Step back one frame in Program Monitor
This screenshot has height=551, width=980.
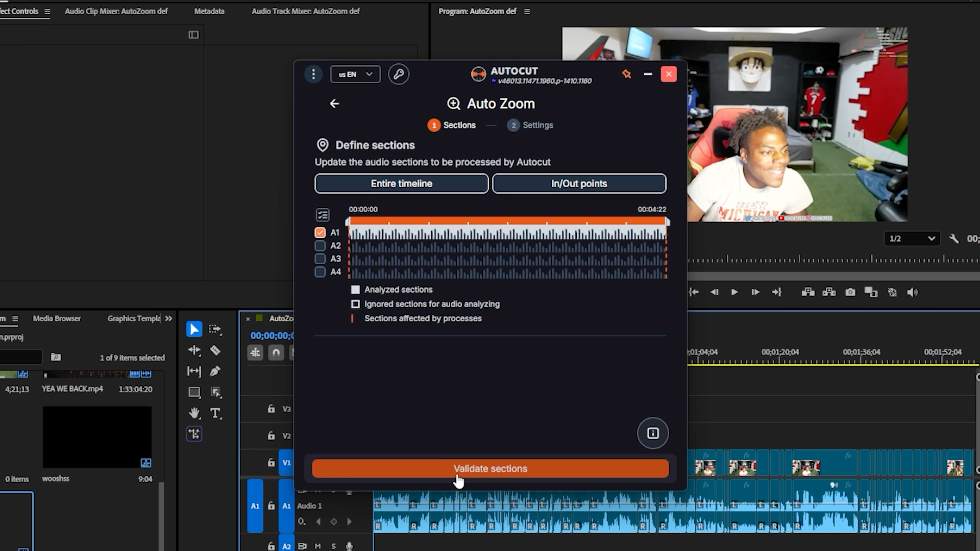pos(714,292)
